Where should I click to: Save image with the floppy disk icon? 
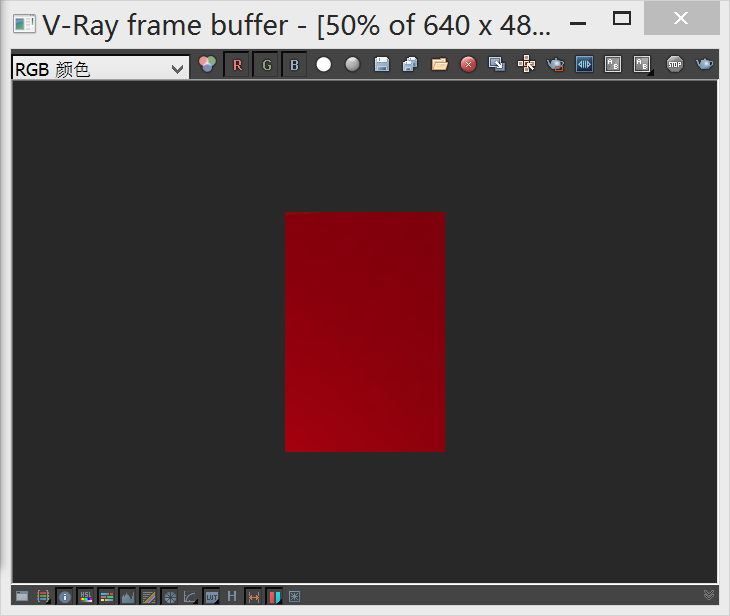tap(382, 64)
